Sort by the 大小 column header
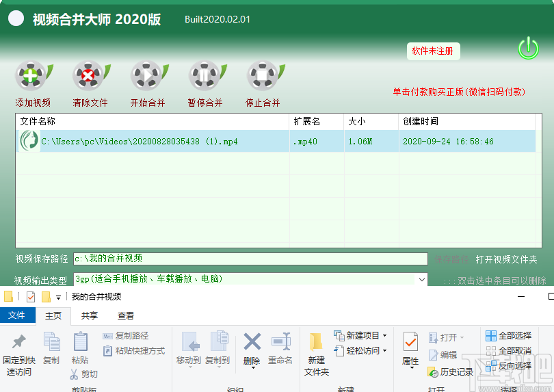 click(371, 122)
